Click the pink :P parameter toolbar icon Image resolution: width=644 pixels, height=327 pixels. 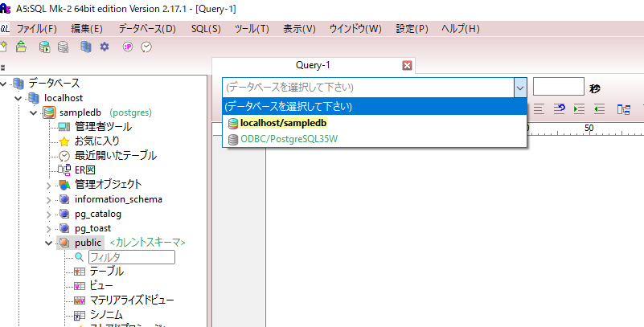(128, 47)
